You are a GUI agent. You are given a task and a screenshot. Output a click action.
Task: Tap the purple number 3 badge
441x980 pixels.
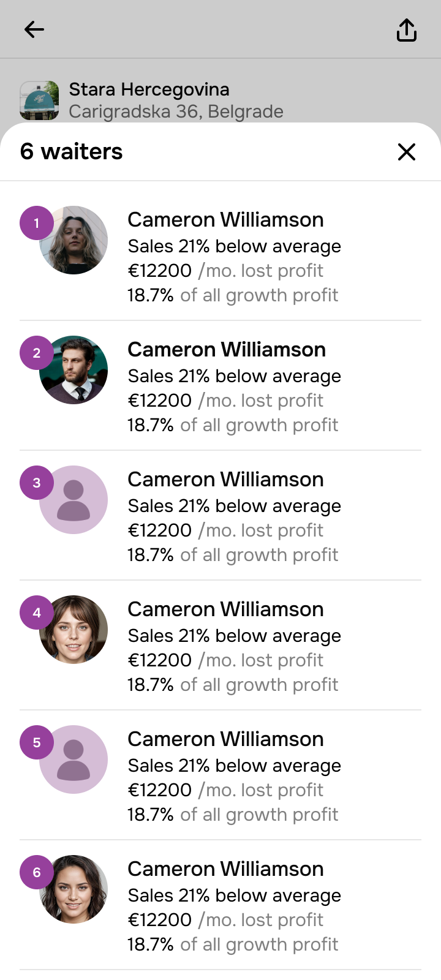click(37, 483)
